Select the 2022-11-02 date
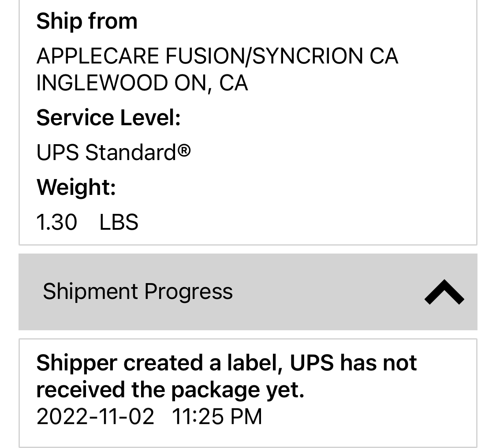496x448 pixels. [x=95, y=417]
